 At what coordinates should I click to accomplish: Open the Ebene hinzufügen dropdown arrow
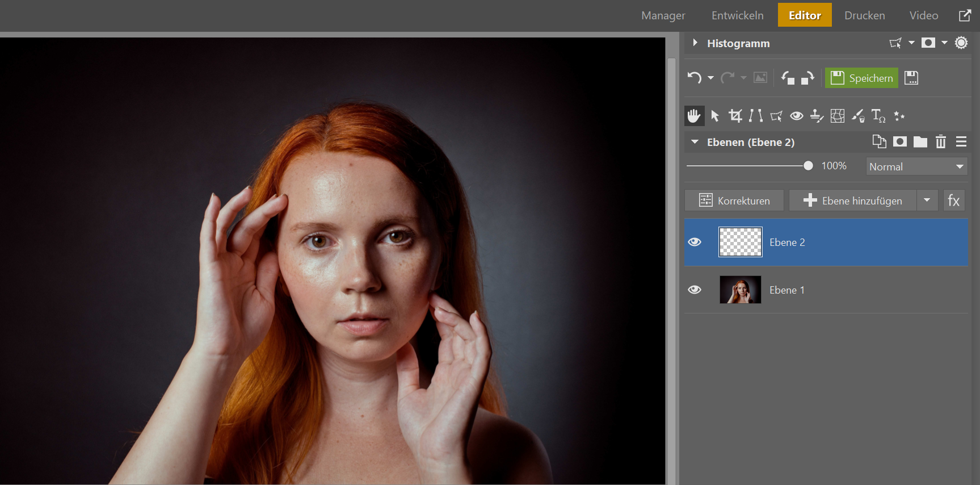click(927, 200)
